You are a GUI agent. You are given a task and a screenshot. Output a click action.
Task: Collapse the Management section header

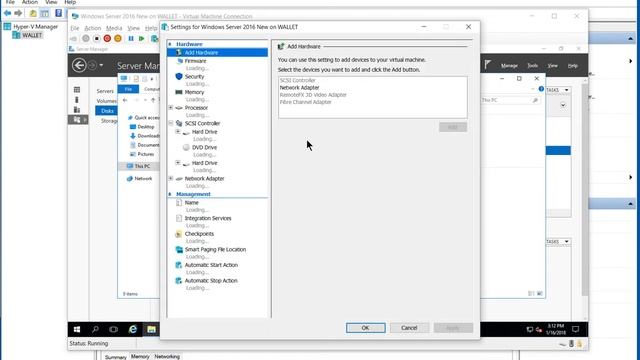pyautogui.click(x=170, y=194)
